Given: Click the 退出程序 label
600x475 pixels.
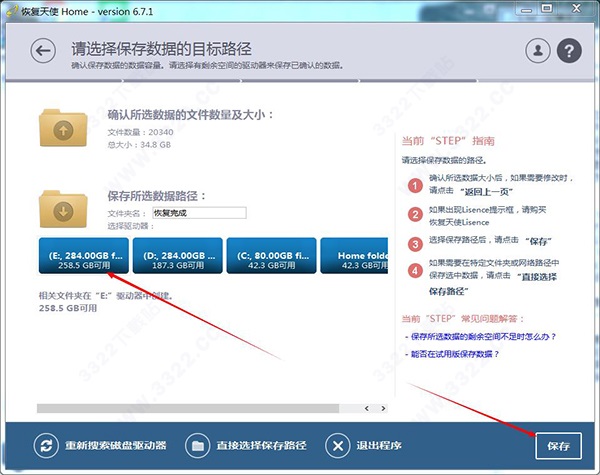Looking at the screenshot, I should (379, 446).
